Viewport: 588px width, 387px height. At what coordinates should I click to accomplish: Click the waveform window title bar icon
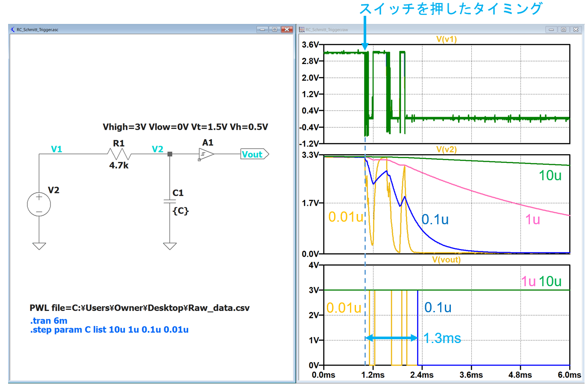point(302,29)
